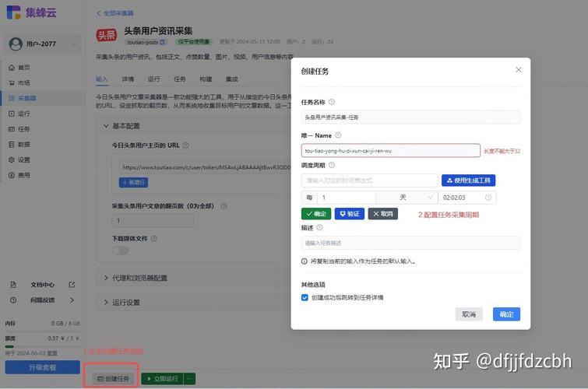Click the interval number field showing 1

pos(346,198)
